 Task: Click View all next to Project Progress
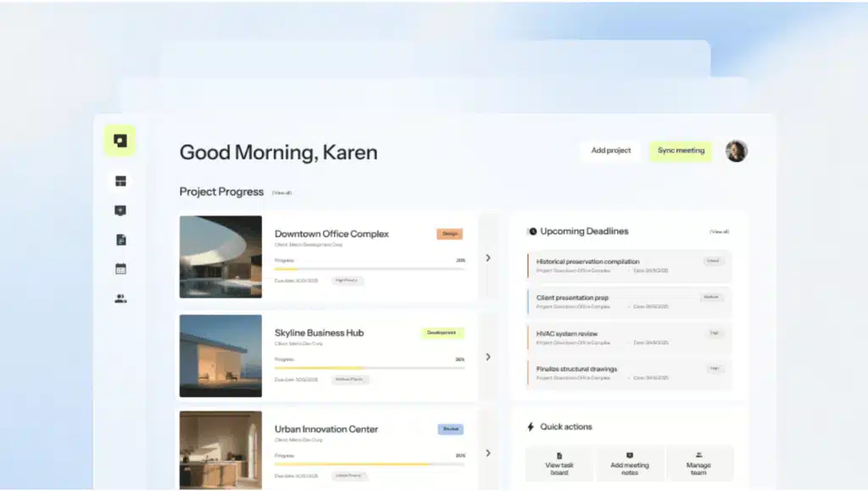click(281, 193)
